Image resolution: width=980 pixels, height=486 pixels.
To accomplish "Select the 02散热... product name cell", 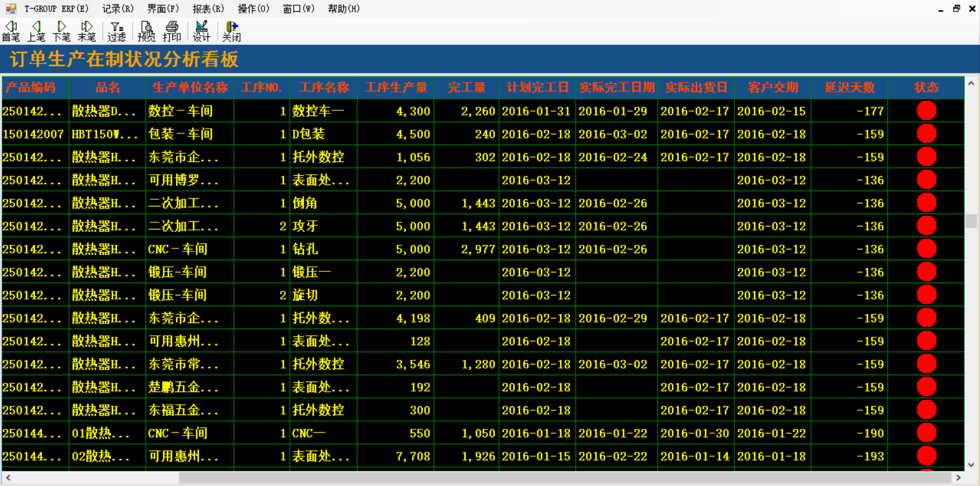I will click(x=107, y=456).
